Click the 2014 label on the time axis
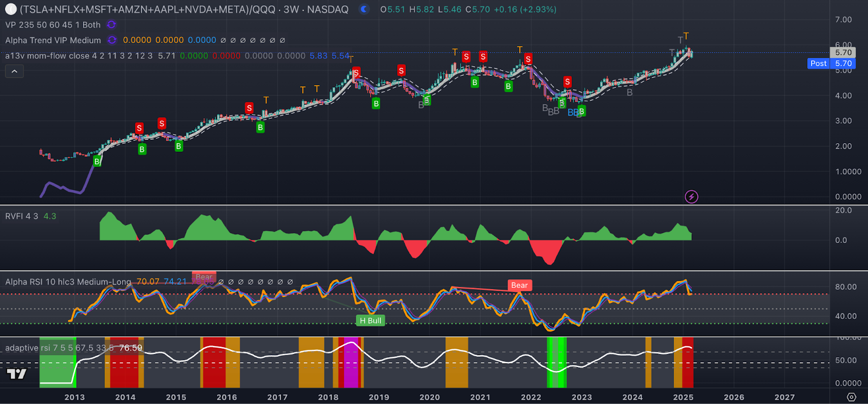868x404 pixels. pos(125,397)
